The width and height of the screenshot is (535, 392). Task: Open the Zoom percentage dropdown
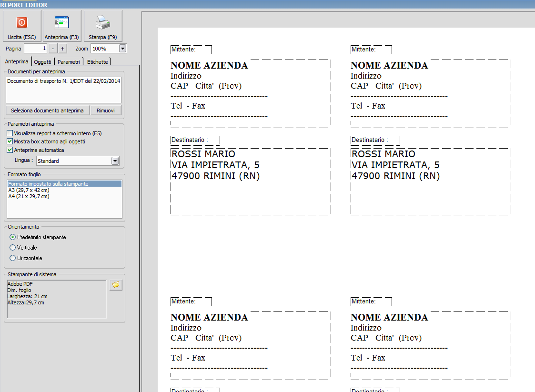(122, 49)
